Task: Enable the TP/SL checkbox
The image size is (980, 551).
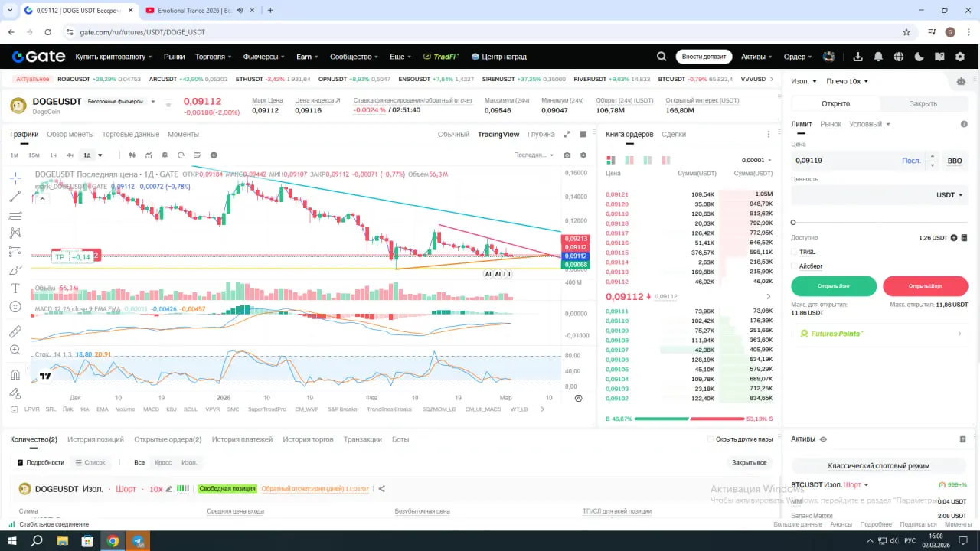Action: [x=794, y=252]
